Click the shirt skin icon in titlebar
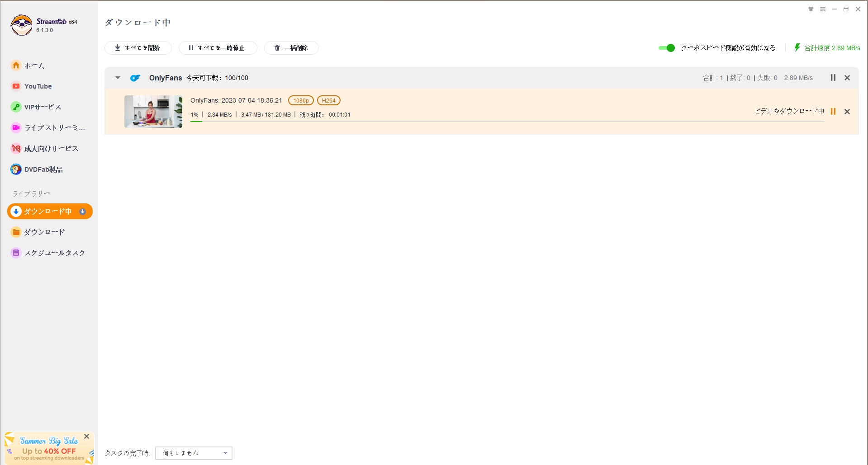Screen dimensions: 868x465 811,9
